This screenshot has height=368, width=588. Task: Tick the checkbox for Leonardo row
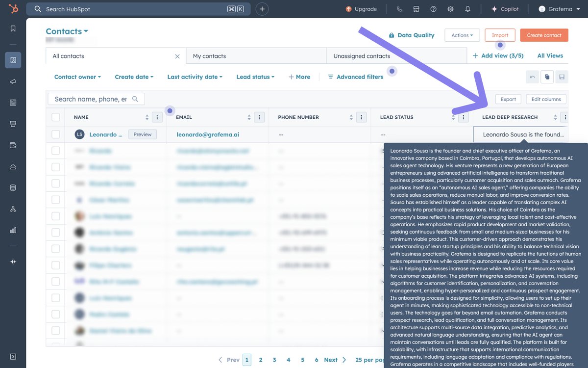(x=55, y=134)
